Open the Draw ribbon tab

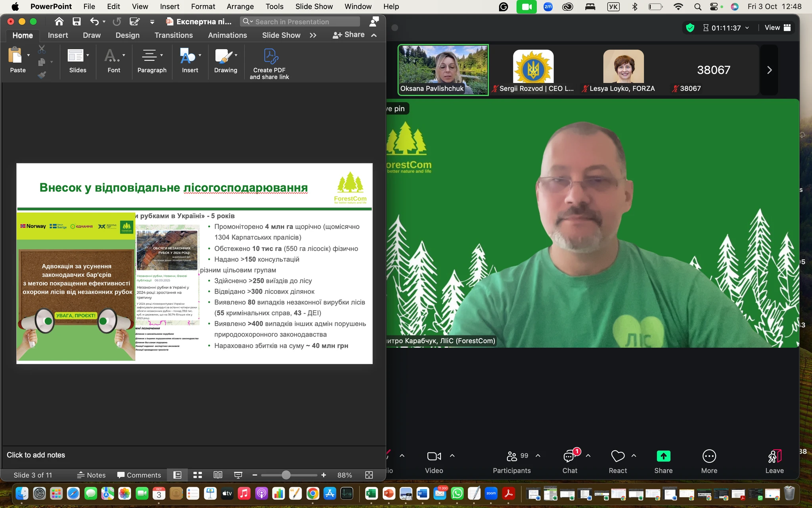coord(92,35)
